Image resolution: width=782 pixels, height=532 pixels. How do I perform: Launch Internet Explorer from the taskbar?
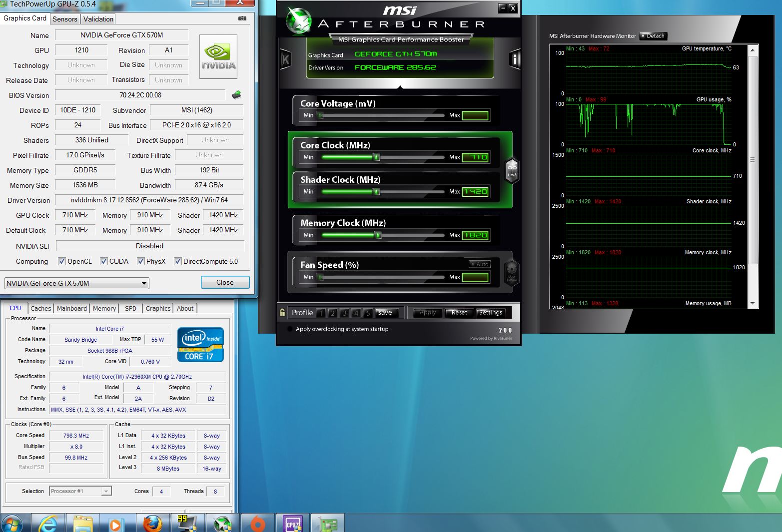tap(48, 524)
